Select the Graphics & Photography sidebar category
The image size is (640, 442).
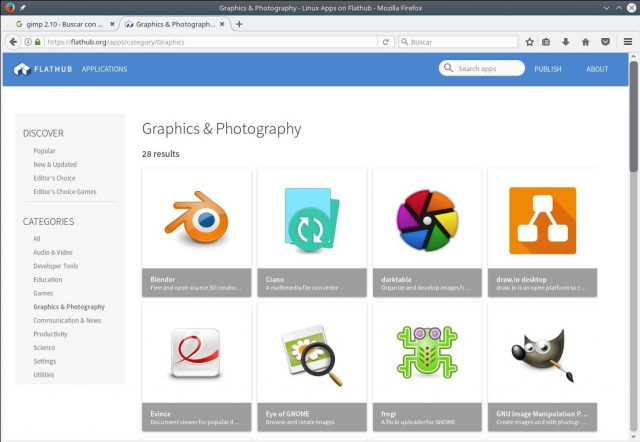point(69,307)
